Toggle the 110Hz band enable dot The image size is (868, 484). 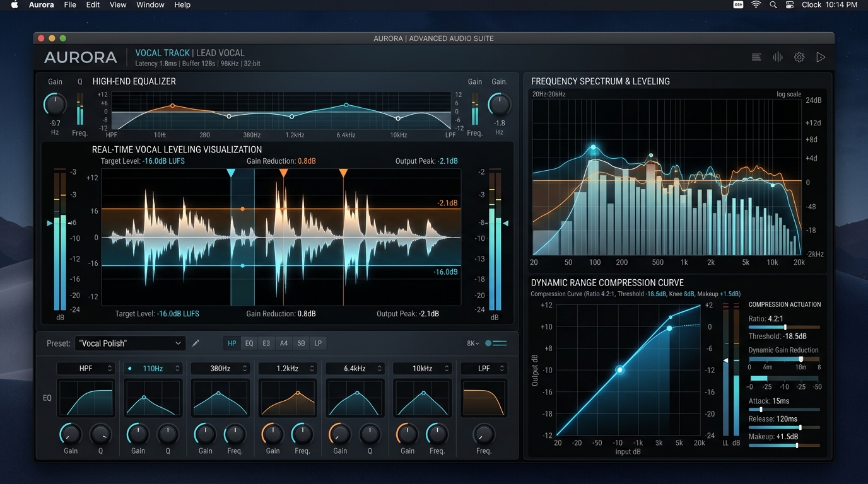[130, 369]
